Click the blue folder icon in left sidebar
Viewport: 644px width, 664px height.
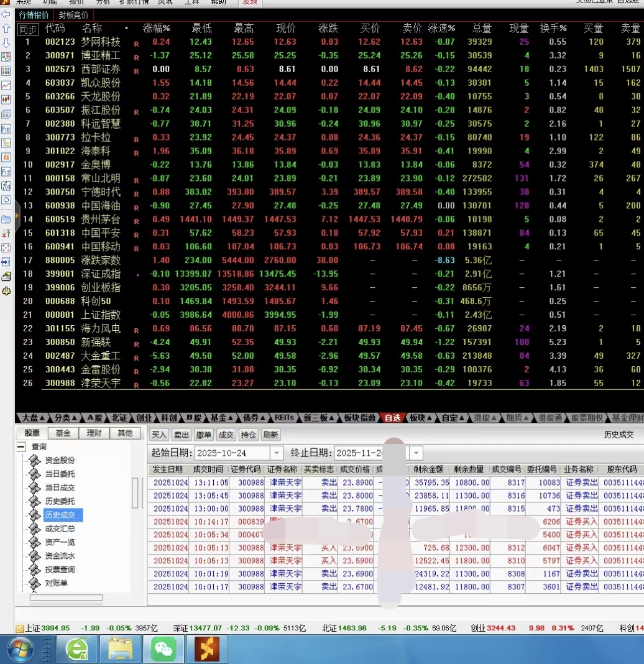[x=6, y=219]
